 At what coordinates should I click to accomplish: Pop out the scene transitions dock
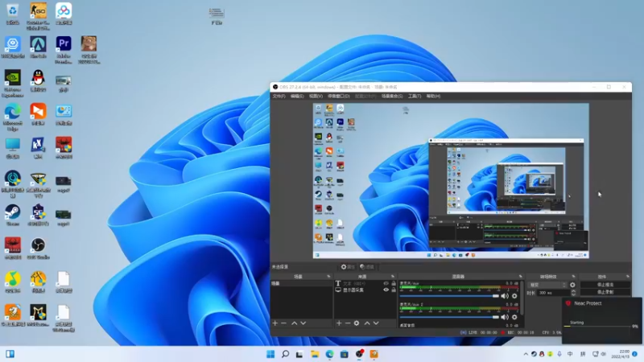573,277
